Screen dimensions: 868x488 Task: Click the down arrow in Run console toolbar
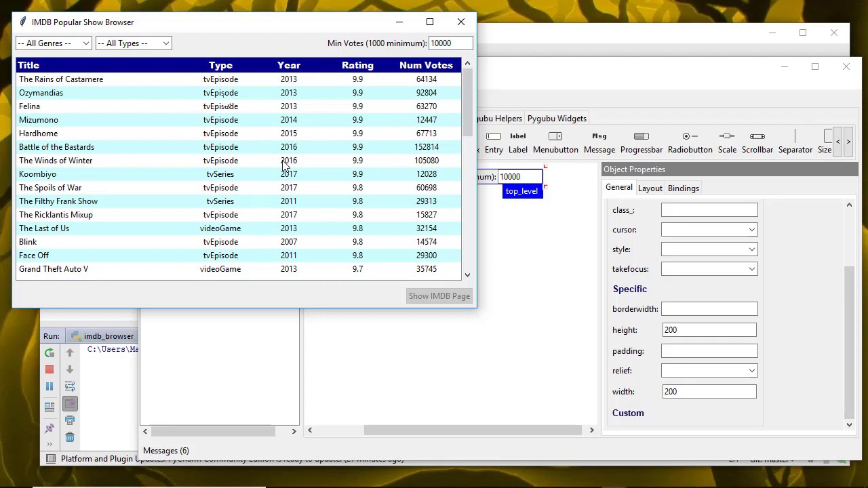[x=70, y=369]
